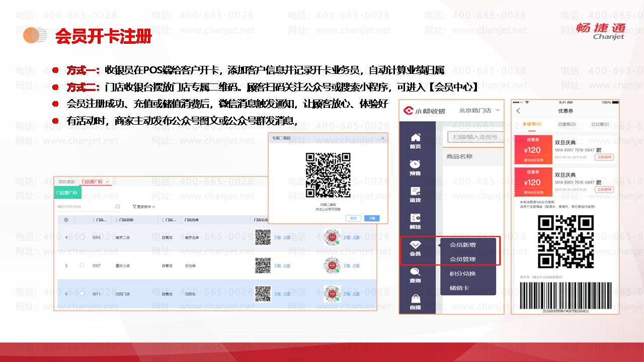
Task: Choose 会员管理 from the member menu
Action: pyautogui.click(x=462, y=259)
